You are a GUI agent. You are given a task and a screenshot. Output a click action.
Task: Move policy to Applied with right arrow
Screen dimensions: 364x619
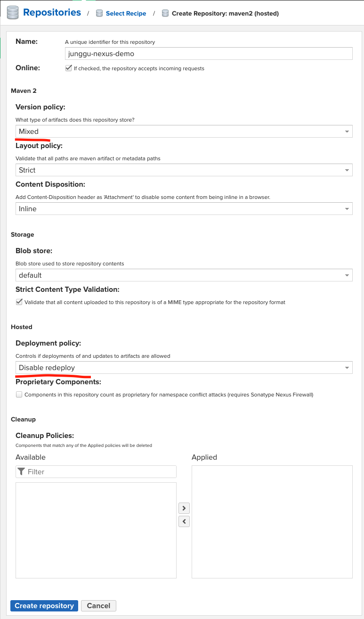tap(184, 508)
